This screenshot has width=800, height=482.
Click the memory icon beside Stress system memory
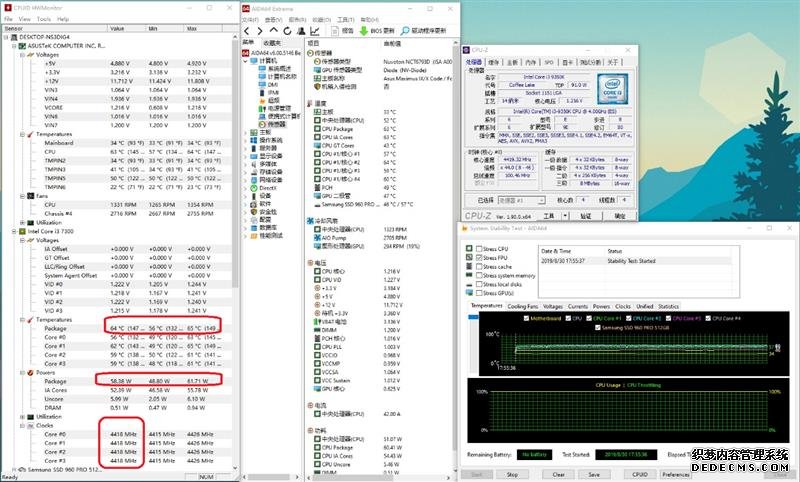coord(469,275)
